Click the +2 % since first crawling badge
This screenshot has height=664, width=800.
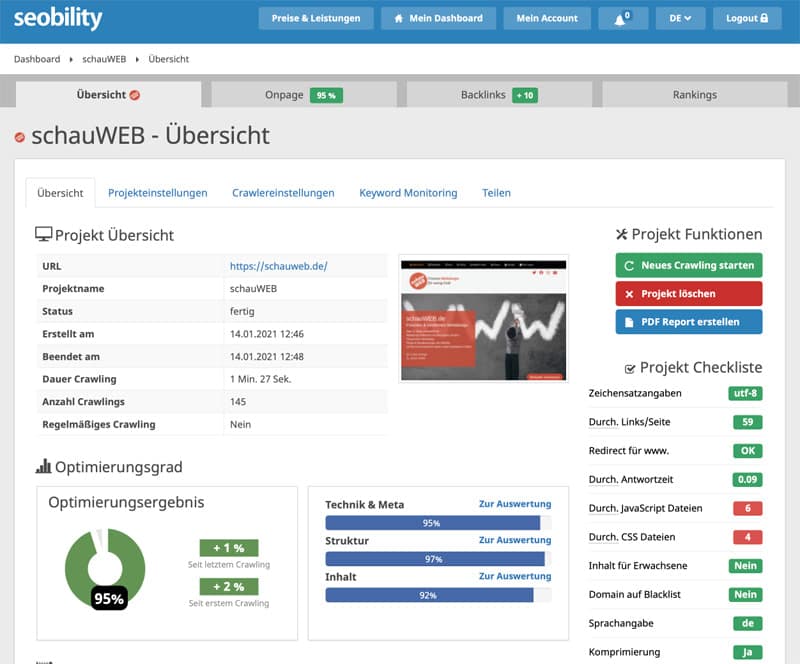click(229, 587)
